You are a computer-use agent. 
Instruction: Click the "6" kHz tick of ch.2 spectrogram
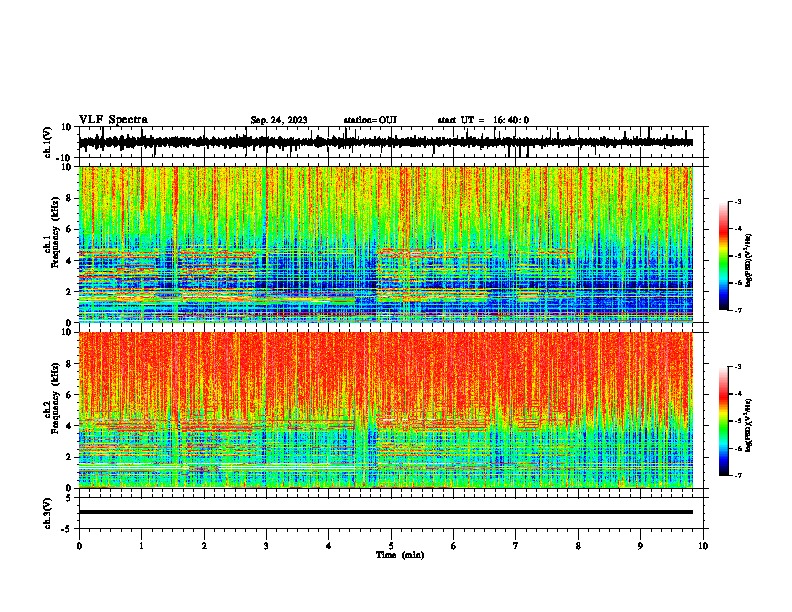tap(69, 395)
